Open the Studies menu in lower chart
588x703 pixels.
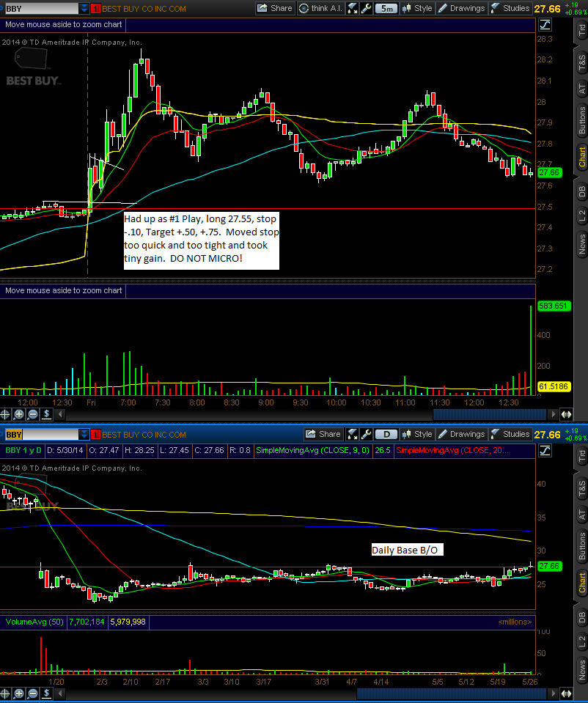pos(510,434)
